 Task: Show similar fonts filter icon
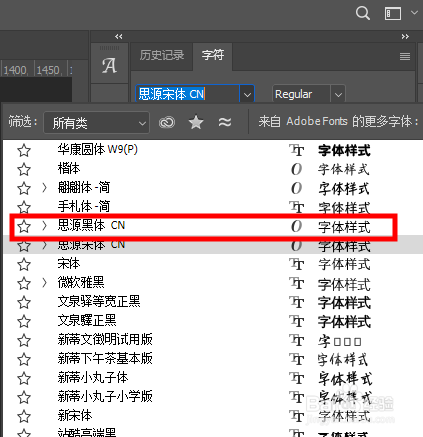click(225, 122)
